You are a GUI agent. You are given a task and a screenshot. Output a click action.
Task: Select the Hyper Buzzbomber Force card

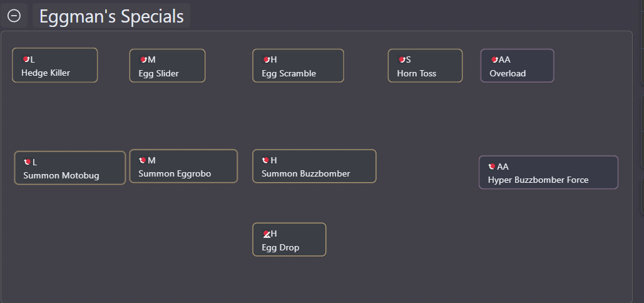tap(549, 172)
